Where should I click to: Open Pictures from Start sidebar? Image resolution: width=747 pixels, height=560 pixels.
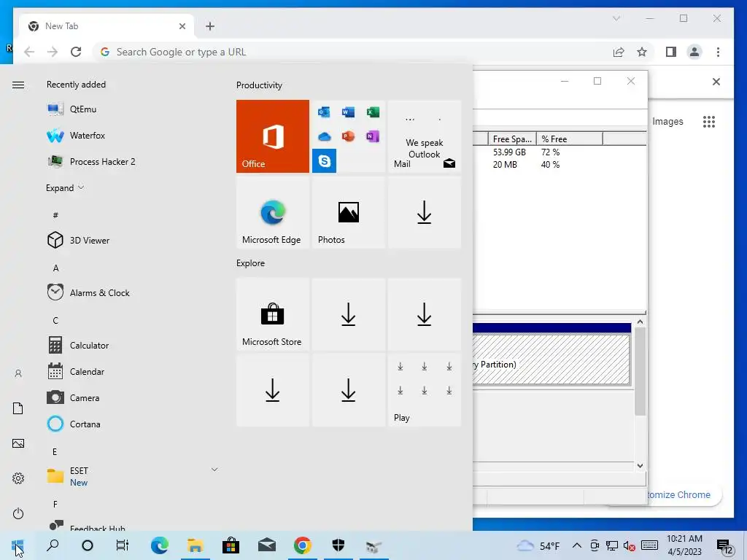pyautogui.click(x=18, y=444)
